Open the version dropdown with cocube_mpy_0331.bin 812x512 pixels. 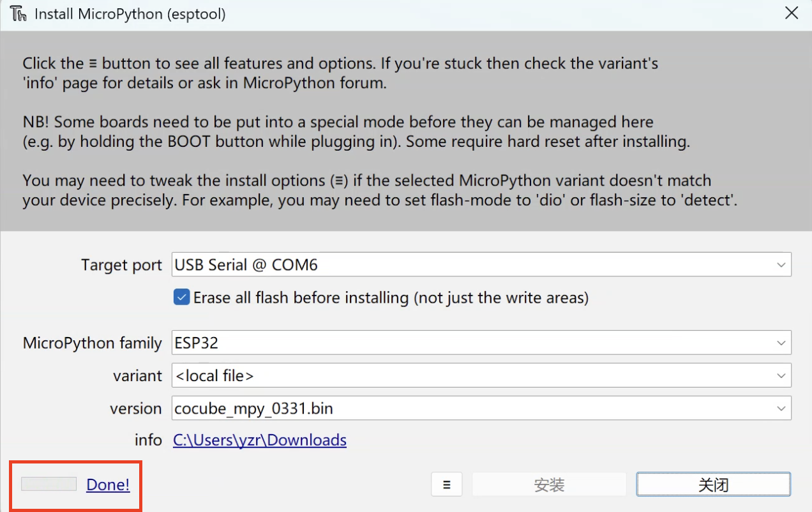[781, 409]
